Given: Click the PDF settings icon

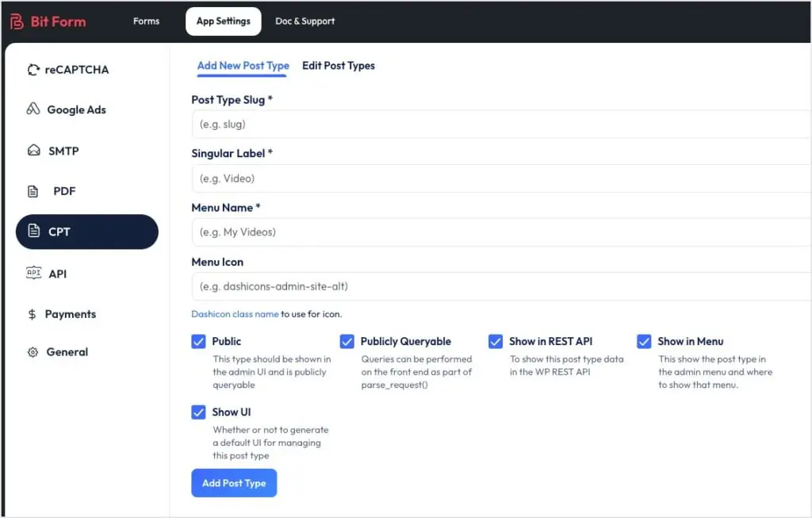Looking at the screenshot, I should click(33, 191).
